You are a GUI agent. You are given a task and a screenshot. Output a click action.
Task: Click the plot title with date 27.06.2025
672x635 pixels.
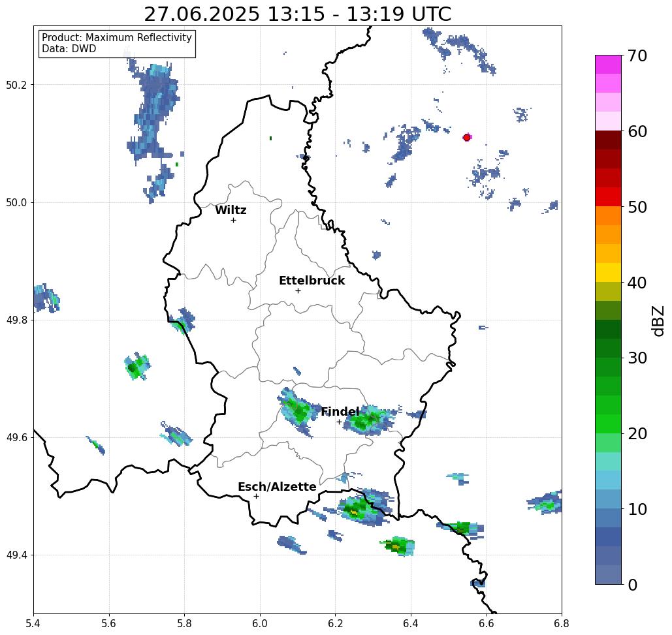297,14
